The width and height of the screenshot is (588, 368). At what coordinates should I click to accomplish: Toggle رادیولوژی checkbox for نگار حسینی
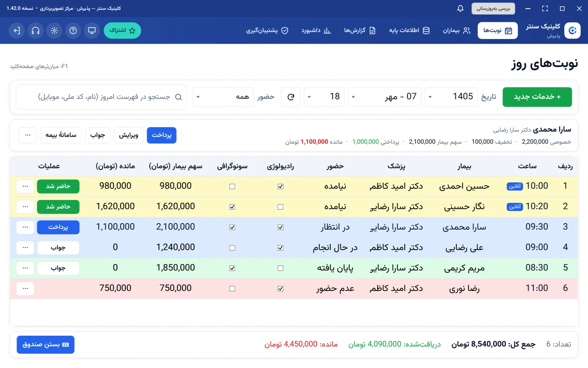coord(280,207)
